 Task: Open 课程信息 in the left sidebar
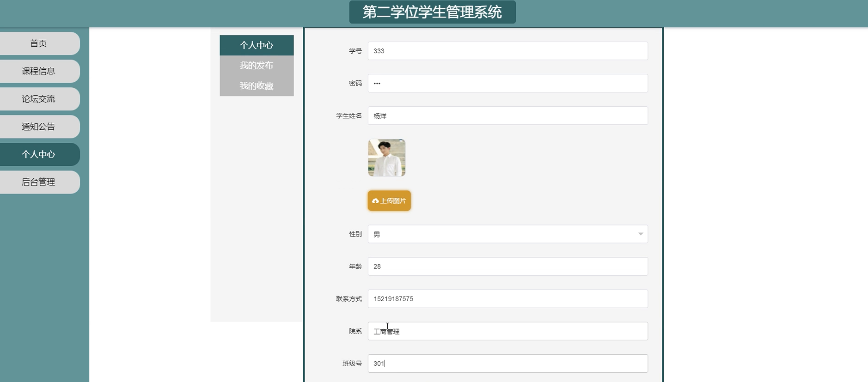[39, 71]
